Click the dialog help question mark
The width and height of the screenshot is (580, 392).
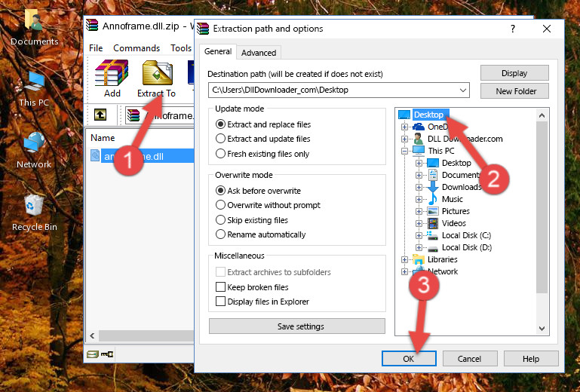(x=513, y=29)
